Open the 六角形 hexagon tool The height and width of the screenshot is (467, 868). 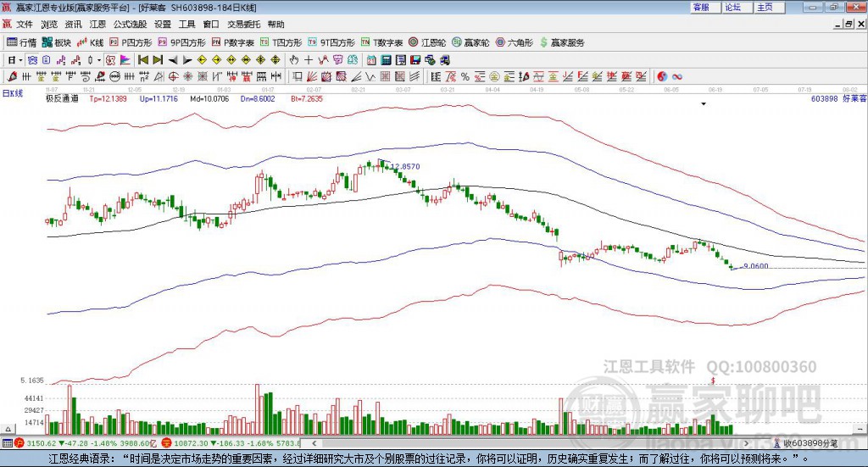515,42
